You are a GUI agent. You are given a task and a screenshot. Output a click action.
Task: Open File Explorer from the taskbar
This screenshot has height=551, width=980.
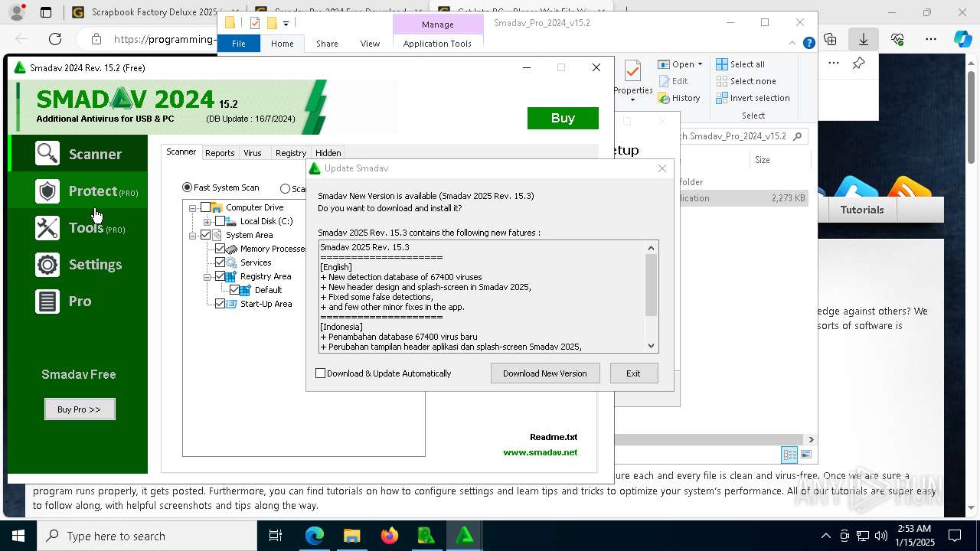pos(352,536)
